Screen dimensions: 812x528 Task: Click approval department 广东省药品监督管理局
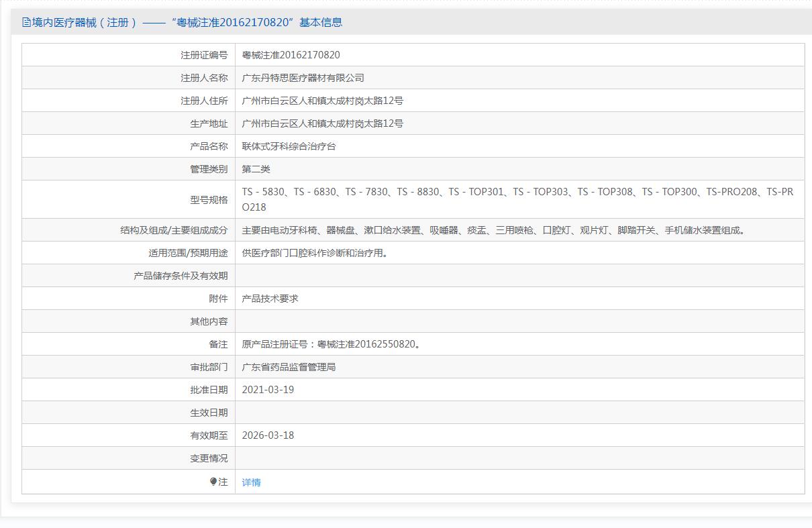point(289,367)
